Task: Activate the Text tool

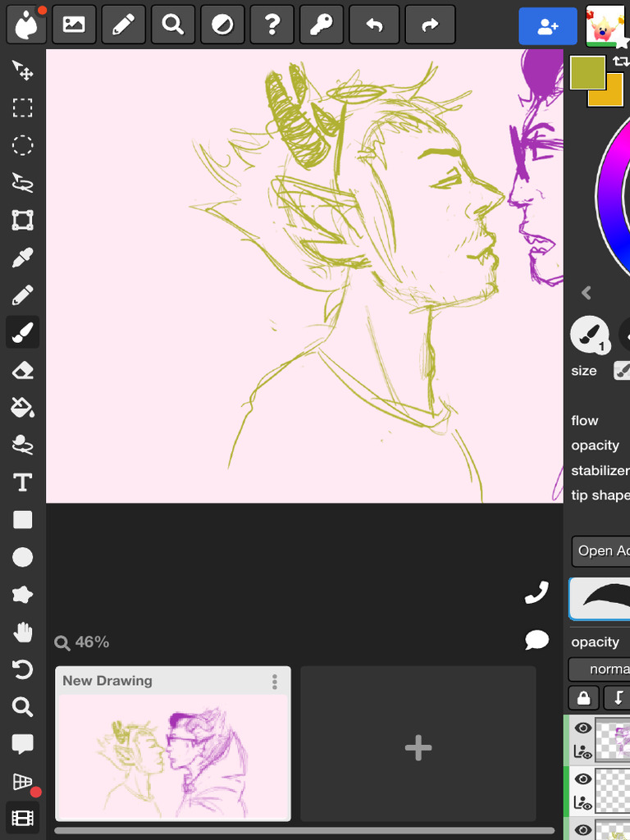Action: [22, 482]
